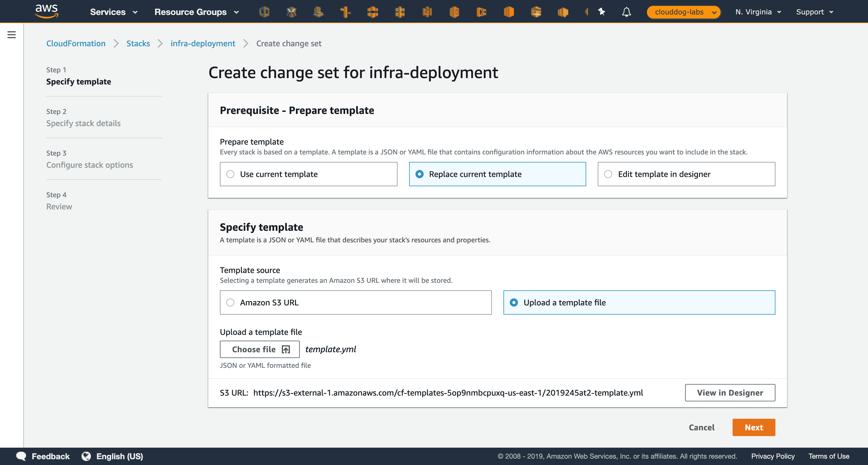Click the Feedback speech bubble icon
This screenshot has width=868, height=465.
click(x=21, y=456)
